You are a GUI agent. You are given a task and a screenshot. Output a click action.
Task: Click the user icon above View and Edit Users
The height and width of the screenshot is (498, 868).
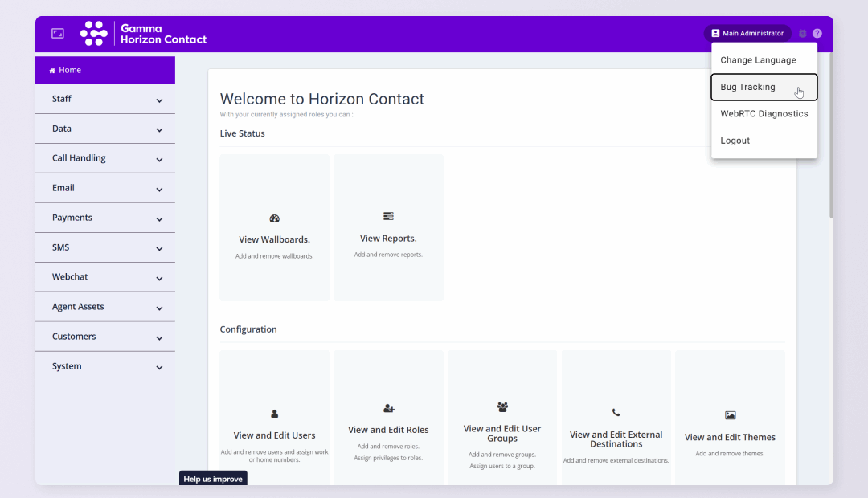(x=274, y=414)
